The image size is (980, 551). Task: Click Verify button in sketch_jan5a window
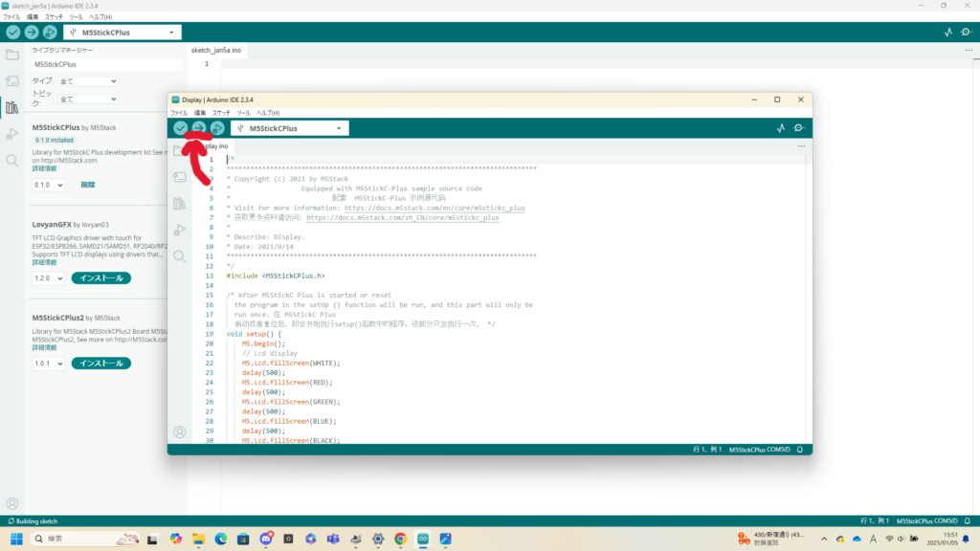click(x=13, y=33)
